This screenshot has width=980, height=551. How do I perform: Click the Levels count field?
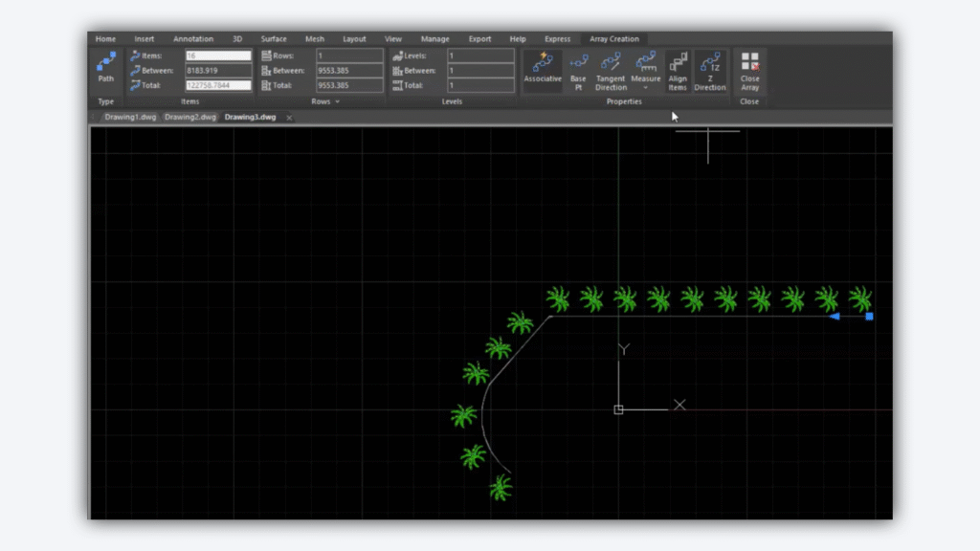tap(481, 56)
